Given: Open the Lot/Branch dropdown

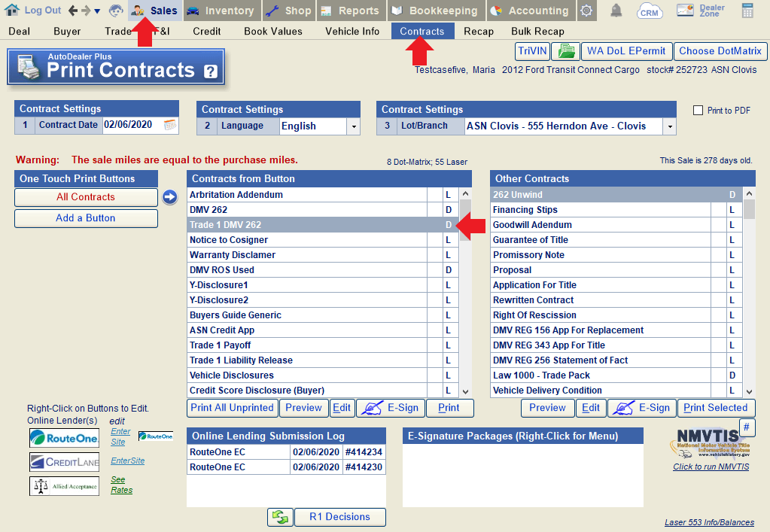Looking at the screenshot, I should (670, 126).
